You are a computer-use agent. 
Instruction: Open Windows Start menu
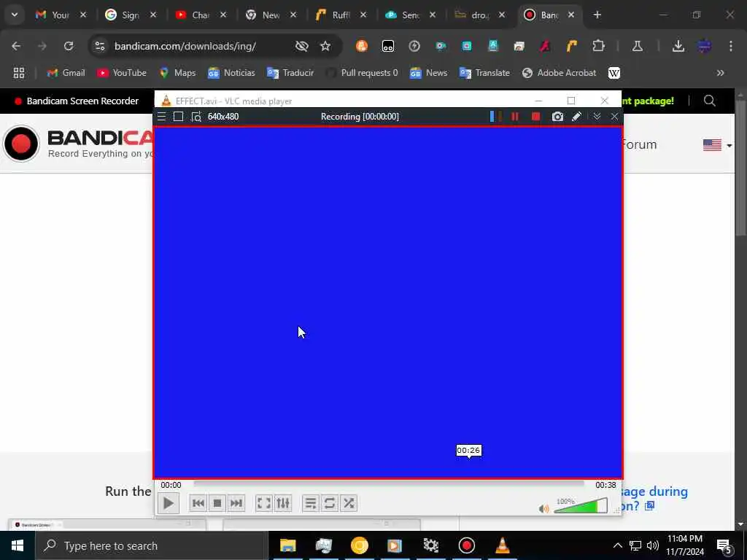tap(18, 545)
